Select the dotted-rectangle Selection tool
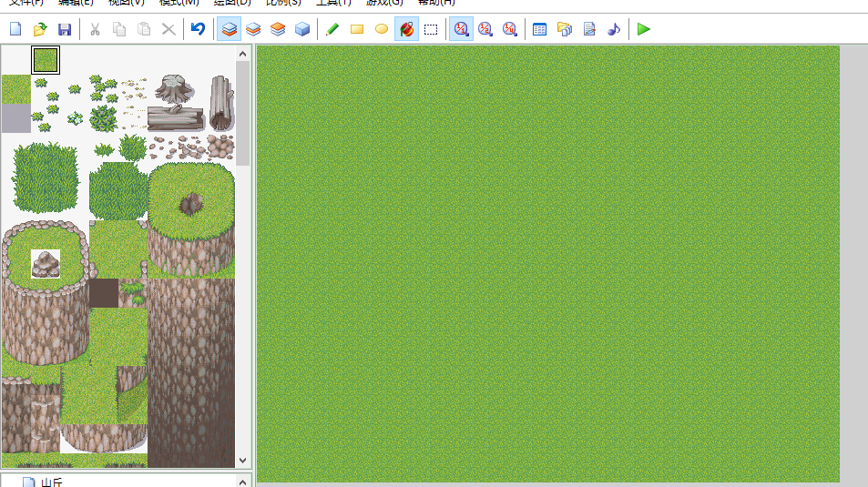Viewport: 868px width, 487px height. point(431,29)
